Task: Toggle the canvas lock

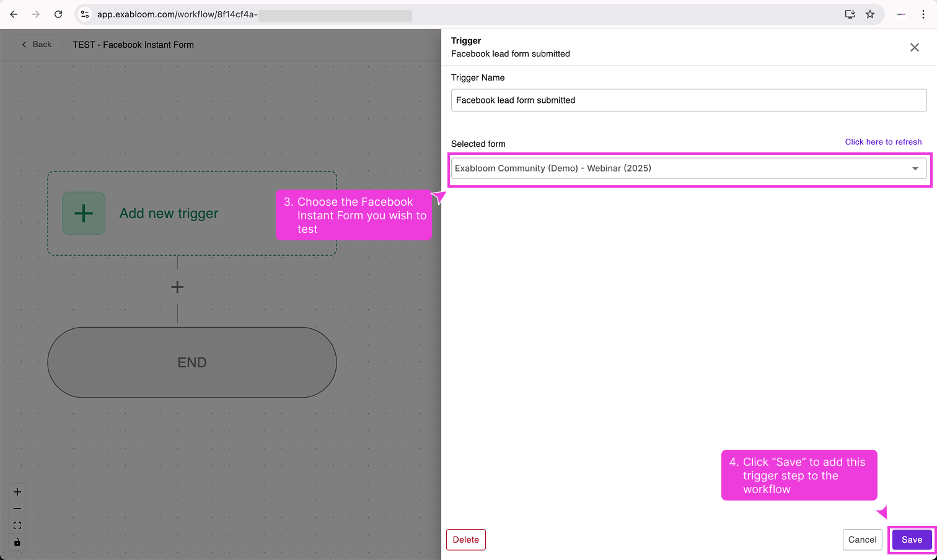Action: 17,542
